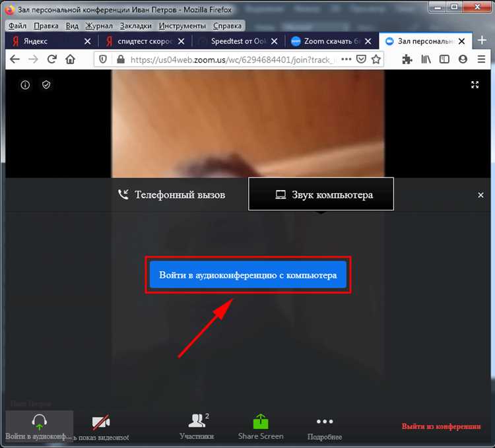495x448 pixels.
Task: Reload the current page
Action: point(52,59)
